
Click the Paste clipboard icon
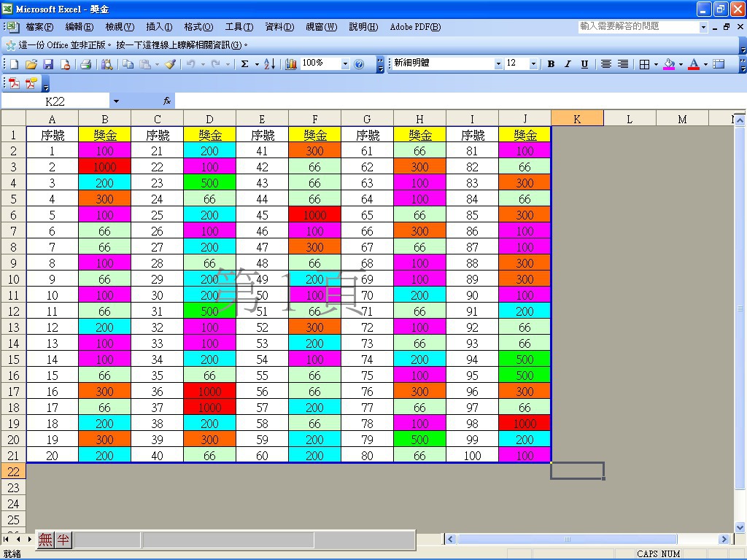(145, 64)
